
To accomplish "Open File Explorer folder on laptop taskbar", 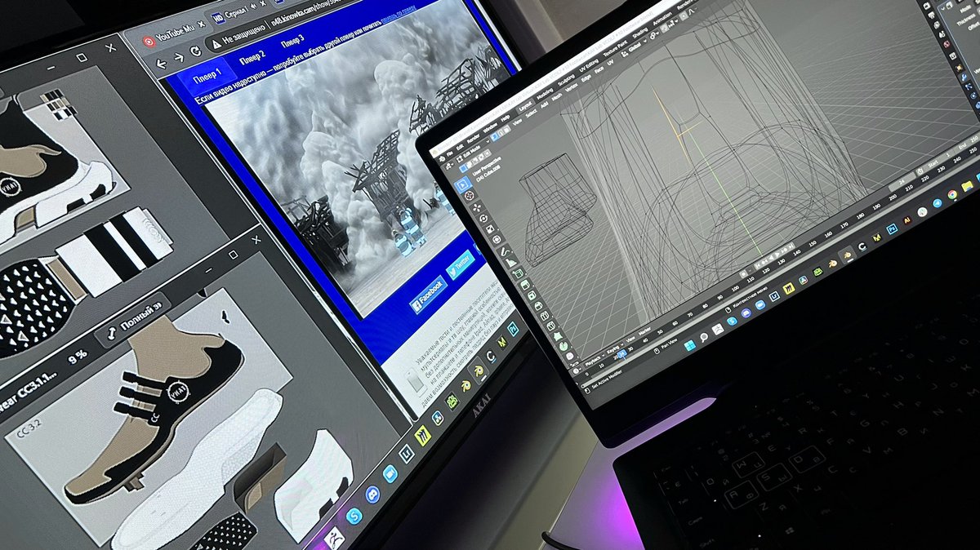I will point(967,186).
